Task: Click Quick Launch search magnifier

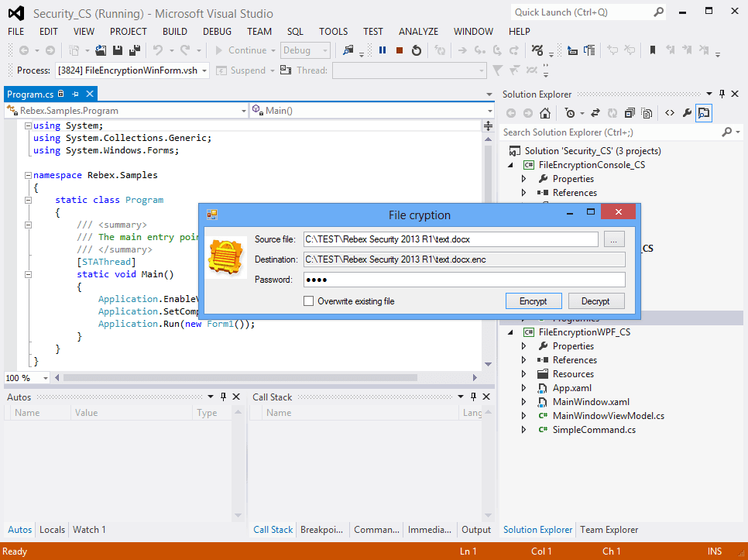Action: (658, 12)
